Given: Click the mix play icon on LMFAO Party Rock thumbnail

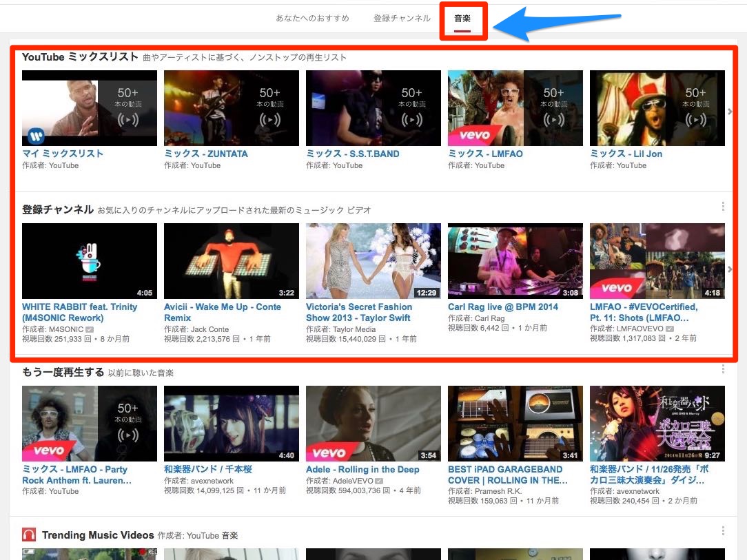Looking at the screenshot, I should (x=127, y=435).
